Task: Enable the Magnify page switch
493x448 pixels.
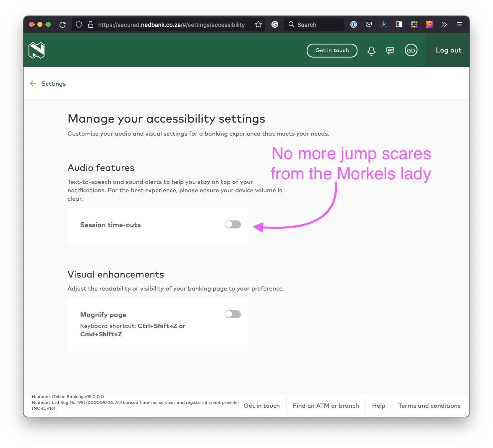Action: point(233,314)
